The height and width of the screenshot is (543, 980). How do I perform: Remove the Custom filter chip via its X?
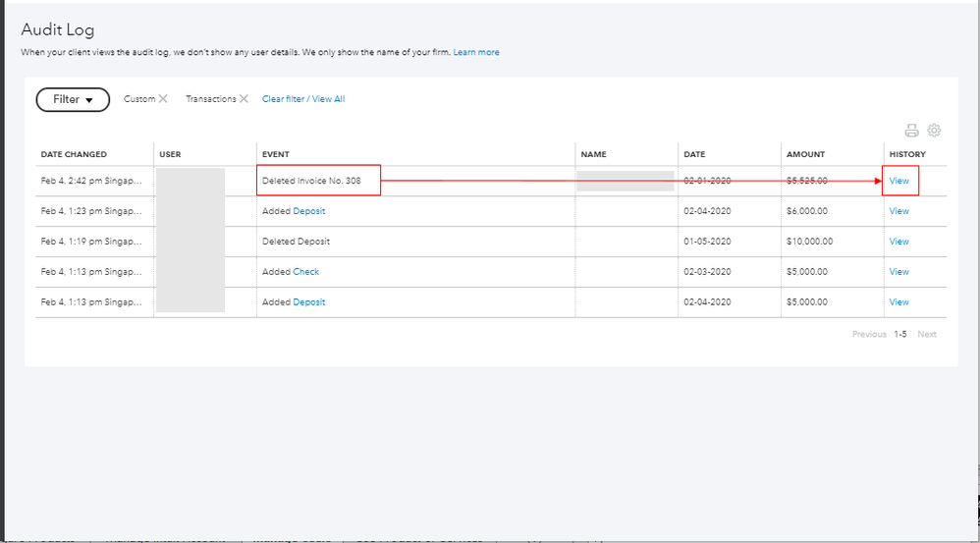coord(163,99)
